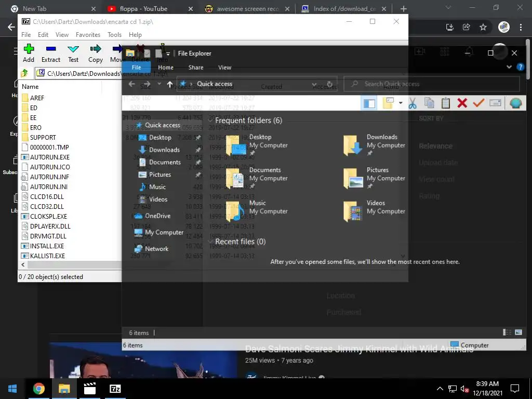Collapse the Frequent folders section

coord(210,120)
